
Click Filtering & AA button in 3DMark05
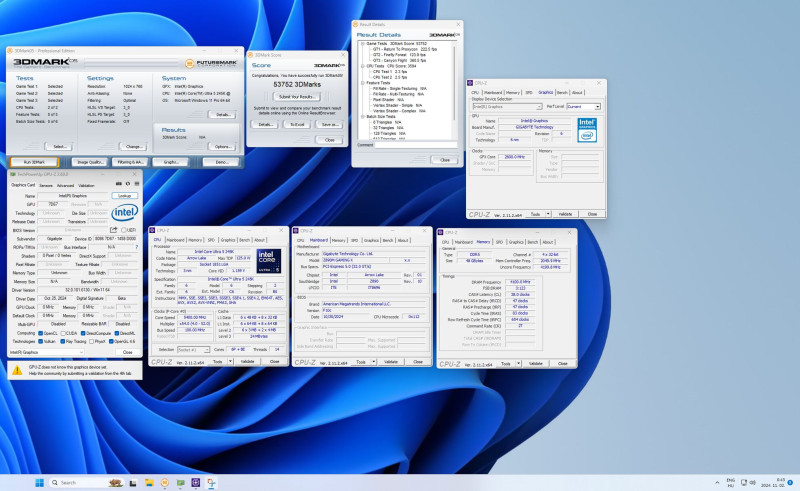[130, 162]
